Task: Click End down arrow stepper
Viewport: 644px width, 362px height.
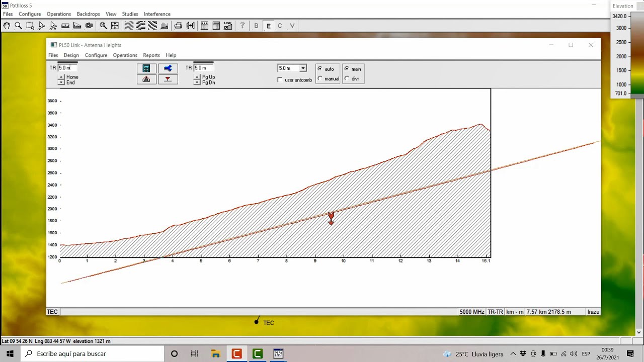Action: click(61, 82)
